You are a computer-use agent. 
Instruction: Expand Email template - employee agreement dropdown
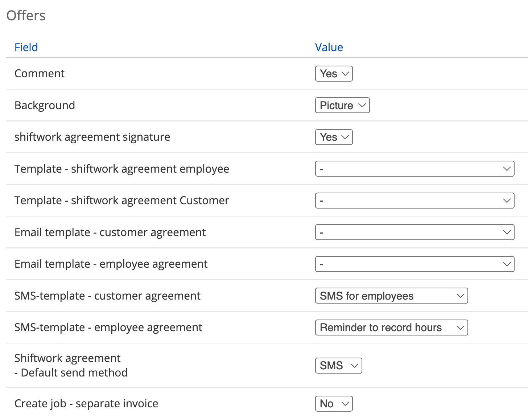pos(414,264)
